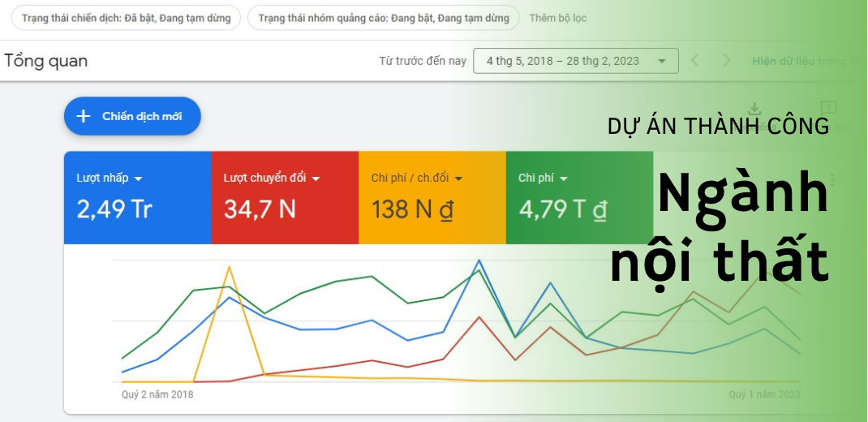Click the Quý 2 năm 2018 axis label
This screenshot has width=868, height=422.
[x=157, y=394]
